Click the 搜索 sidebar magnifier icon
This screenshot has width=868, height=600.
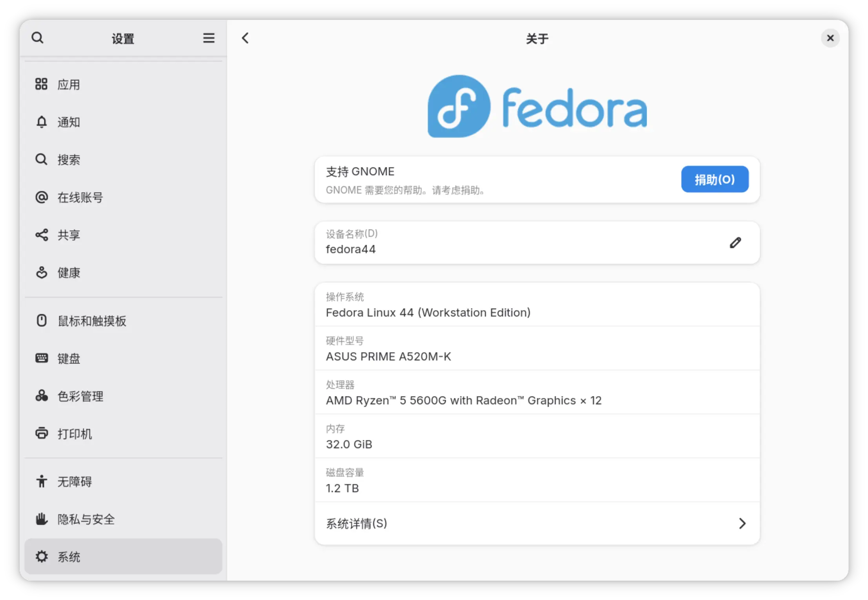(x=41, y=159)
